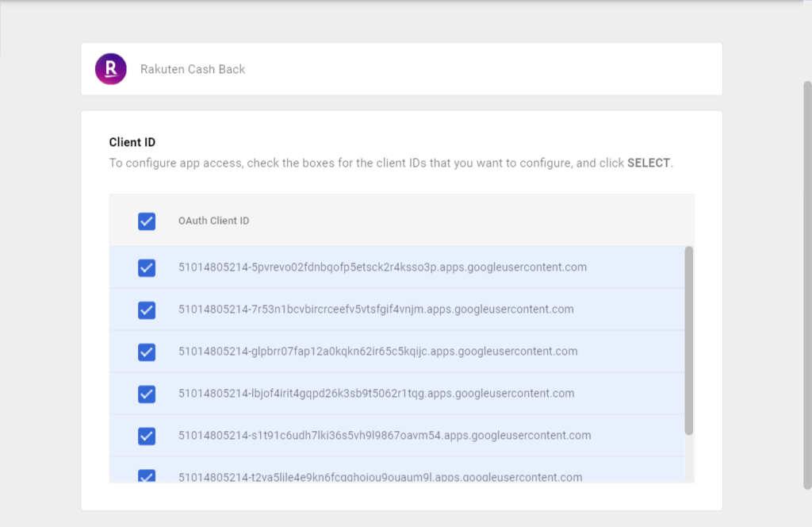The width and height of the screenshot is (812, 527).
Task: Select the lbjof4irit4gqpd26k3sb9t5062r1tqg client ID row
Action: pyautogui.click(x=396, y=394)
